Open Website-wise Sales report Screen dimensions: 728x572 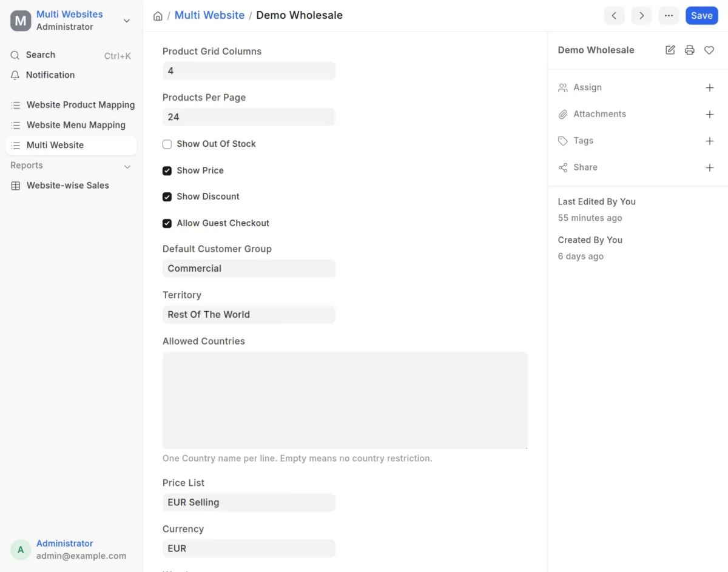pyautogui.click(x=72, y=186)
